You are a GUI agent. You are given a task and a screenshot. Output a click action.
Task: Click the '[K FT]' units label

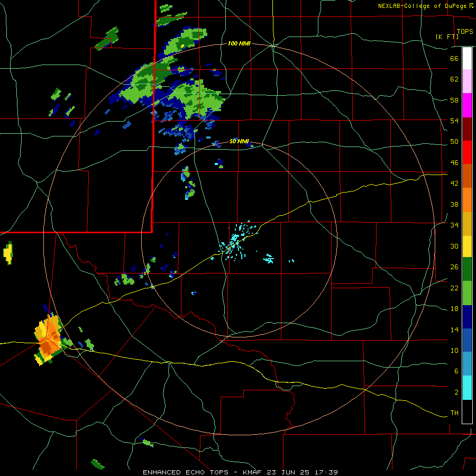(447, 36)
